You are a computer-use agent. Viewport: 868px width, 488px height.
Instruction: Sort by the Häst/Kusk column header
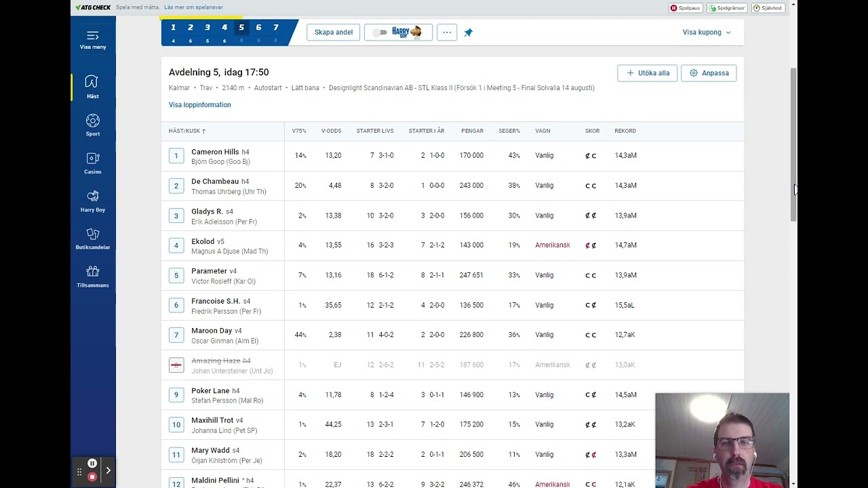pos(187,131)
